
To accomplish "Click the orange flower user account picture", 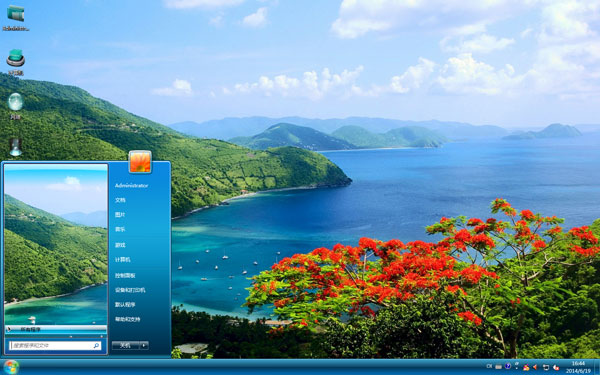I will click(140, 161).
